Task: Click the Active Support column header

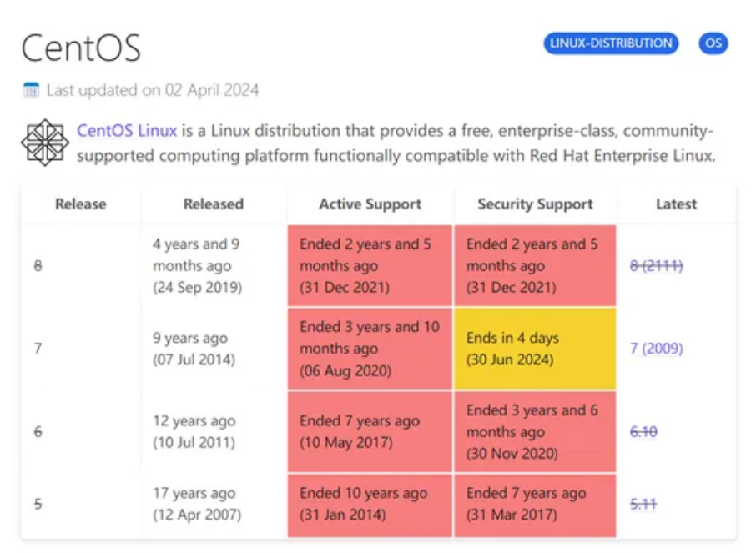Action: [x=370, y=204]
